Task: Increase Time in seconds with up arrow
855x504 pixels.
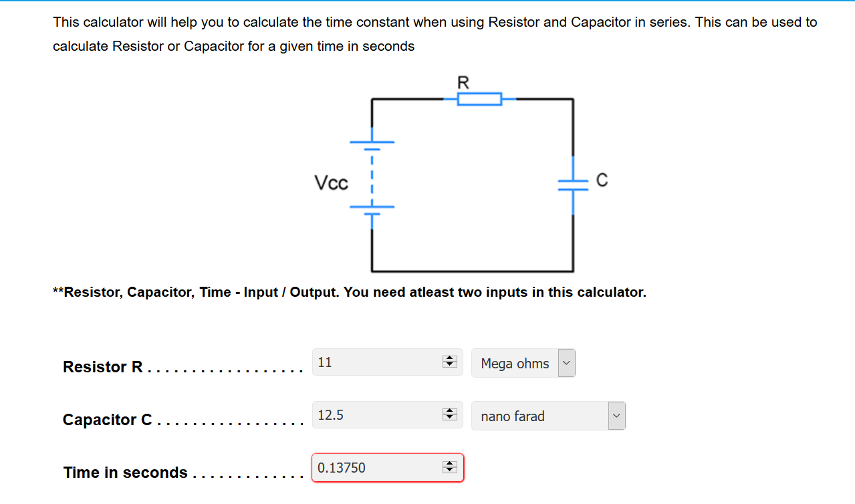Action: [x=450, y=465]
